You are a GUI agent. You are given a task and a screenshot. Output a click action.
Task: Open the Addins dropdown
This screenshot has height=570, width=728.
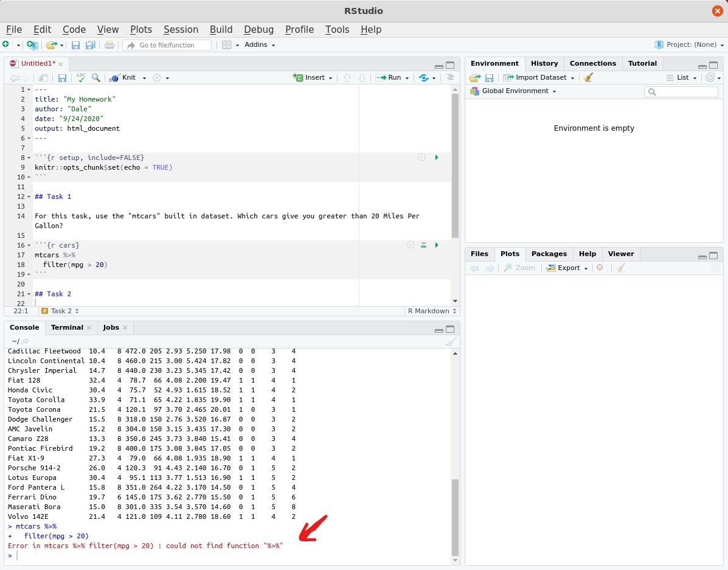pyautogui.click(x=260, y=44)
